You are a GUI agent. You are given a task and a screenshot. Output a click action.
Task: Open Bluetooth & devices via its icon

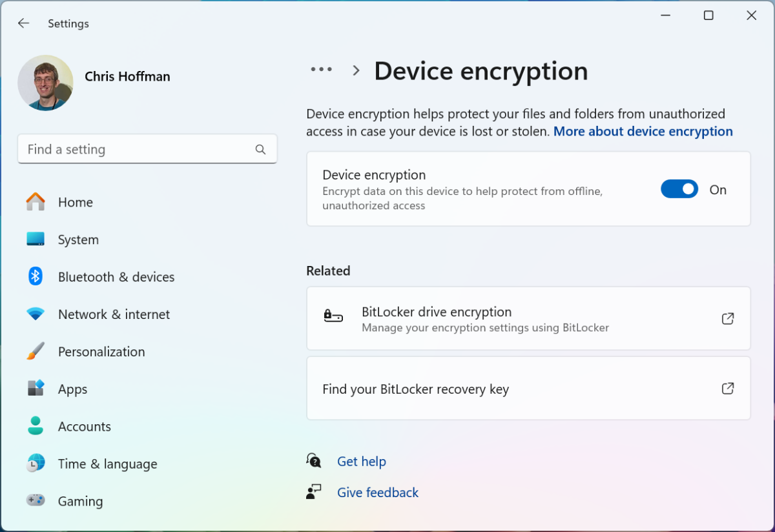[35, 276]
